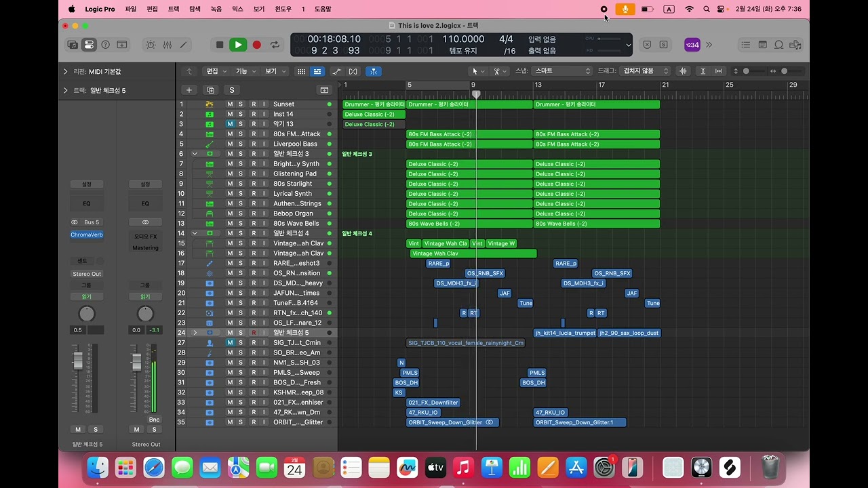Open the Note Pads icon

[763, 45]
